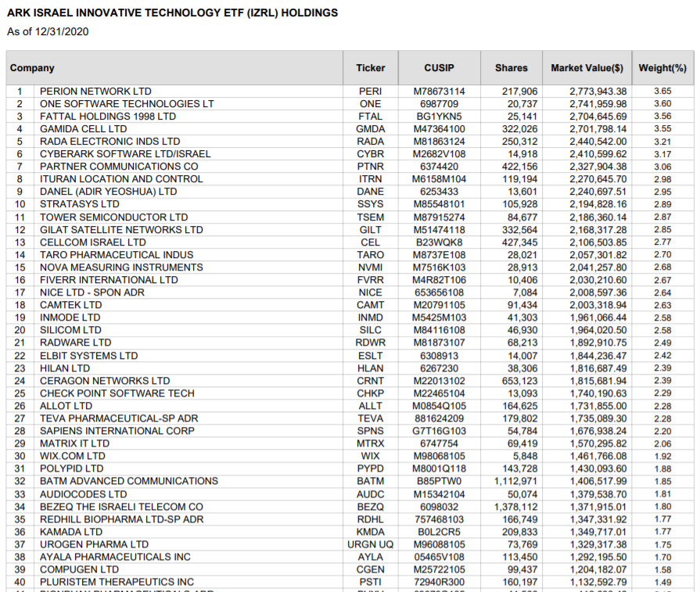700x592 pixels.
Task: Click the KMDA ticker
Action: point(370,531)
